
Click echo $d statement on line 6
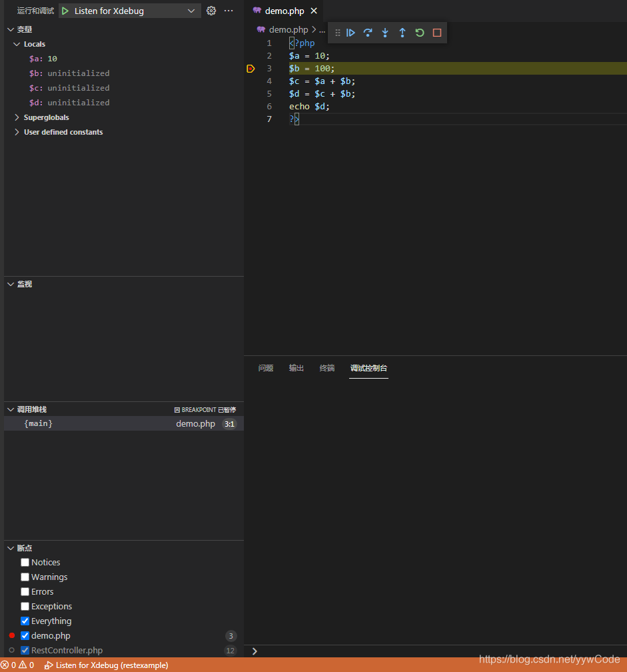(309, 106)
